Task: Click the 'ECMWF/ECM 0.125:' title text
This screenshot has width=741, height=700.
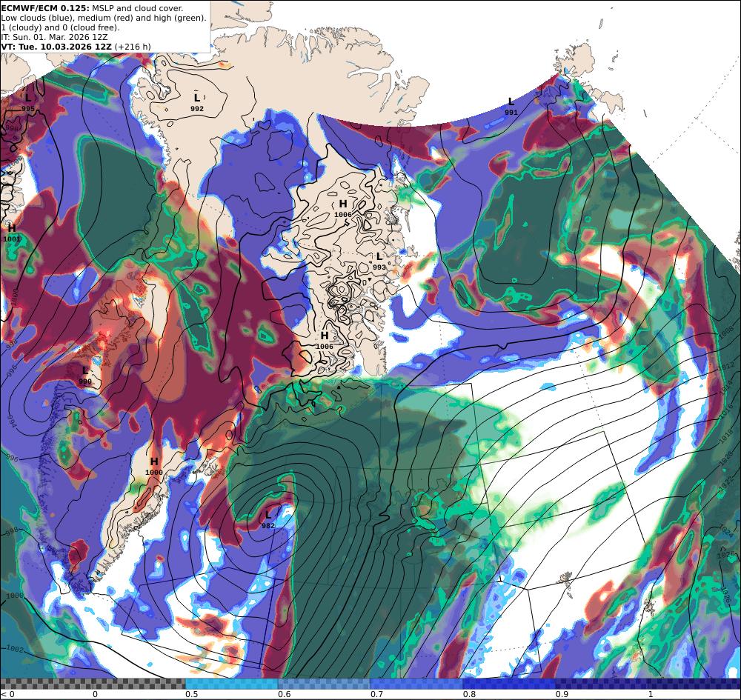Action: pos(45,8)
